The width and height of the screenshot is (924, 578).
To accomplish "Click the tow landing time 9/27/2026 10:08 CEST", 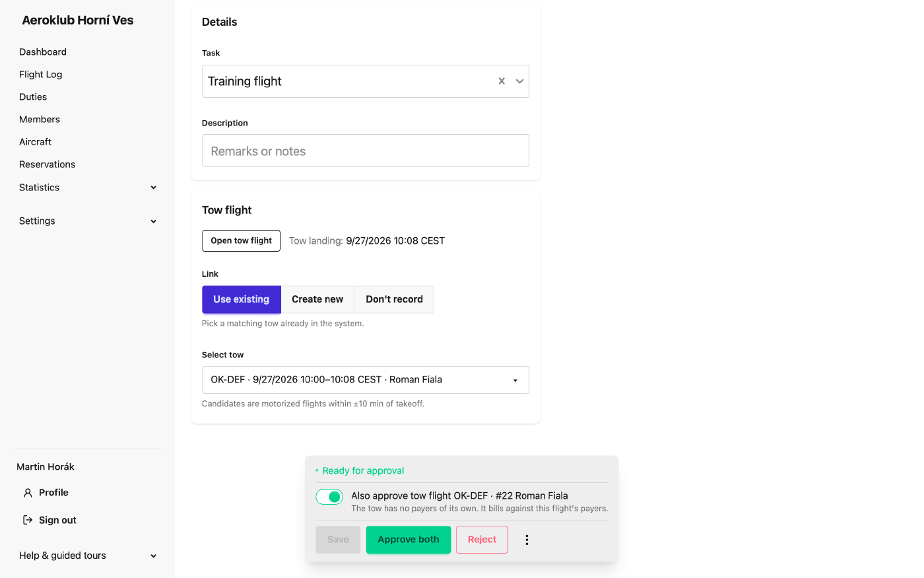I will [395, 241].
